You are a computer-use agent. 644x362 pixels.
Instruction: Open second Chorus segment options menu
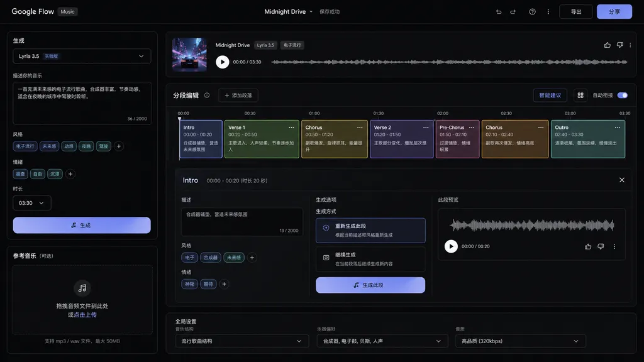pyautogui.click(x=541, y=128)
